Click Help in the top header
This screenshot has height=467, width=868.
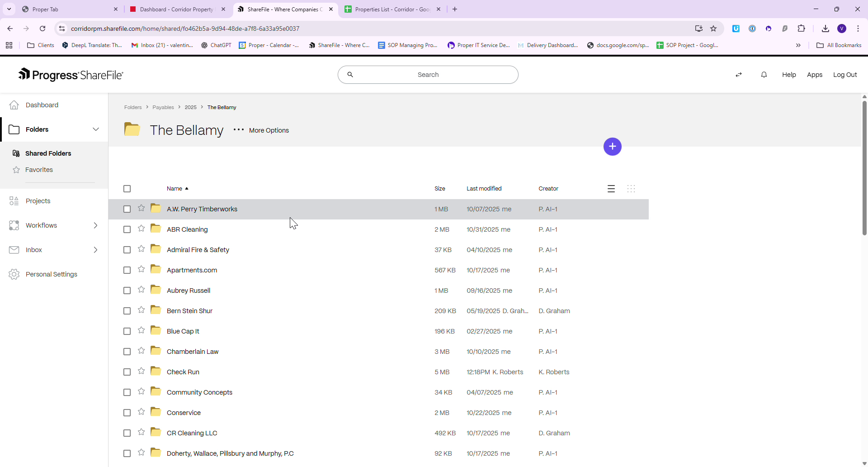(789, 75)
